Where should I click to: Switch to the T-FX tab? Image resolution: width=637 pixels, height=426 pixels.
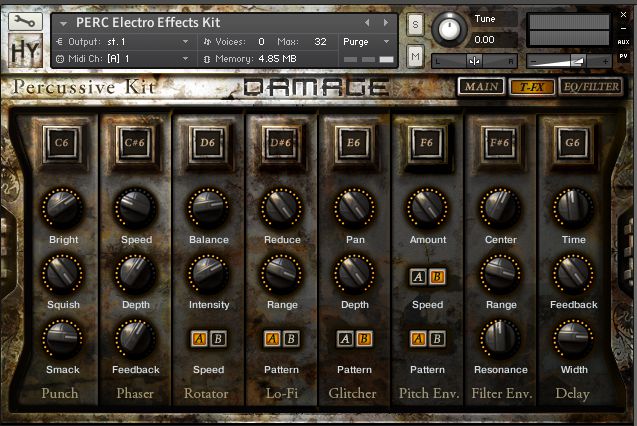531,86
